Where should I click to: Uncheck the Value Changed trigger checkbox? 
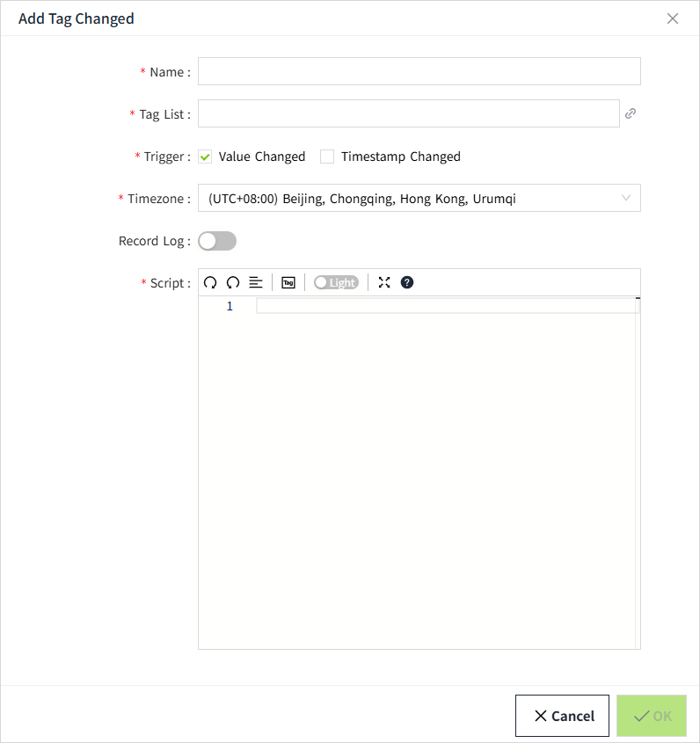tap(206, 157)
